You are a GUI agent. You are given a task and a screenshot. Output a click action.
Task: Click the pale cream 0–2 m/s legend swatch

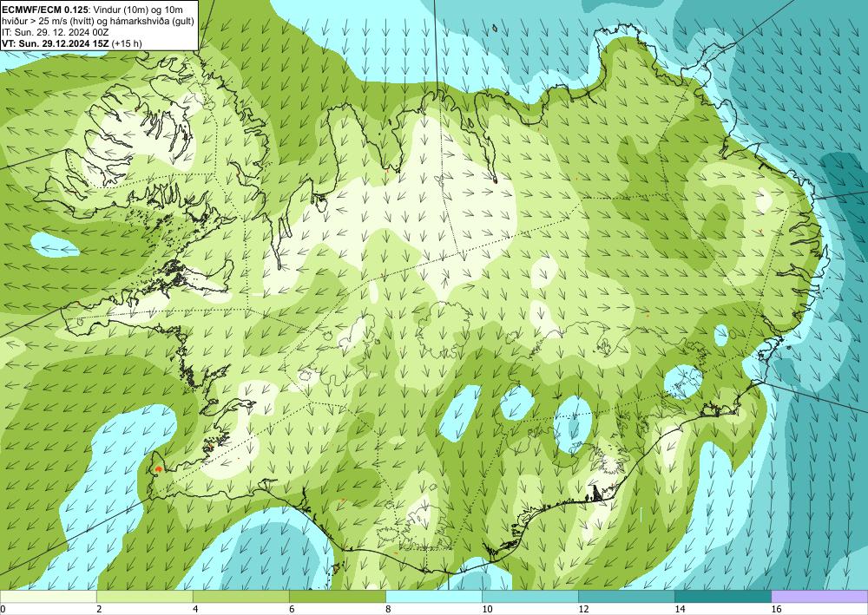[48, 597]
